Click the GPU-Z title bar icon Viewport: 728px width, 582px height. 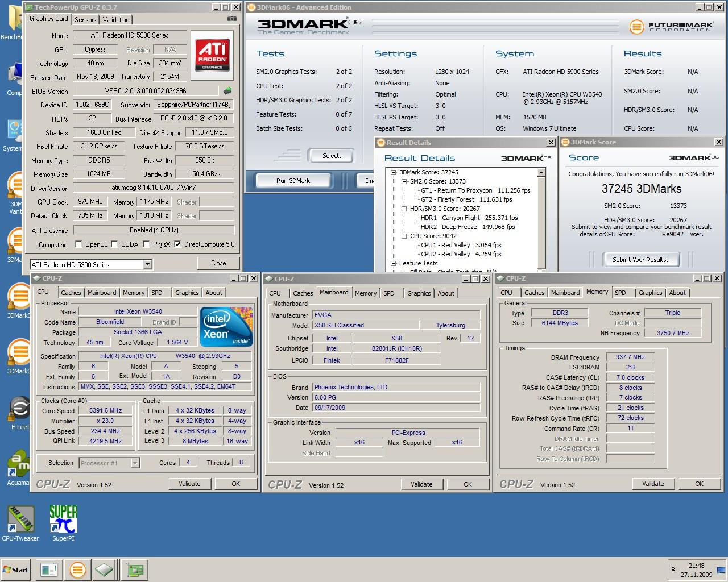pos(29,7)
